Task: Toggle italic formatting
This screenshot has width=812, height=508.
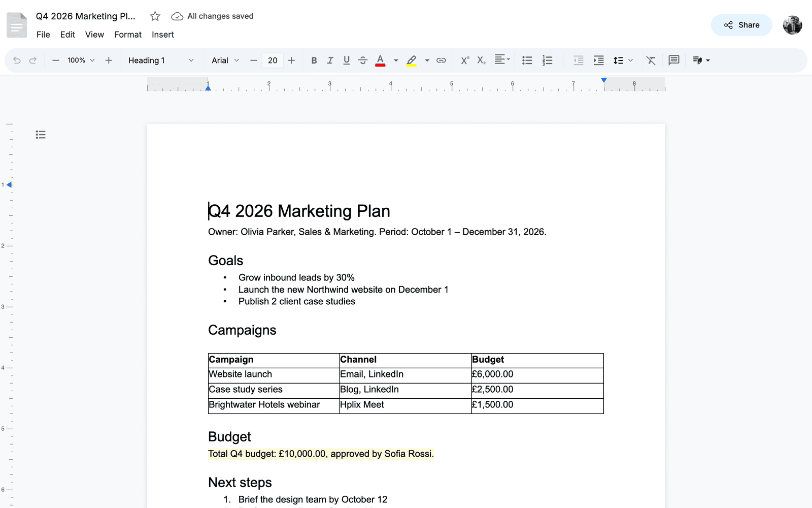Action: coord(330,60)
